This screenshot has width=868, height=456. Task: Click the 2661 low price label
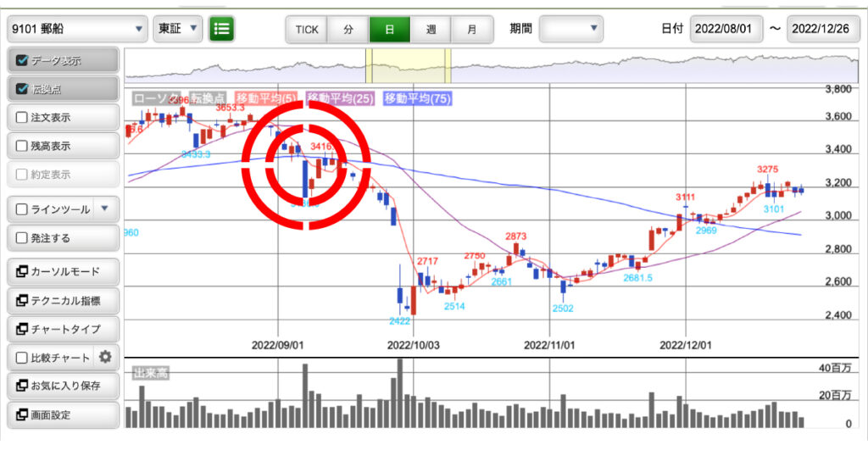coord(502,281)
